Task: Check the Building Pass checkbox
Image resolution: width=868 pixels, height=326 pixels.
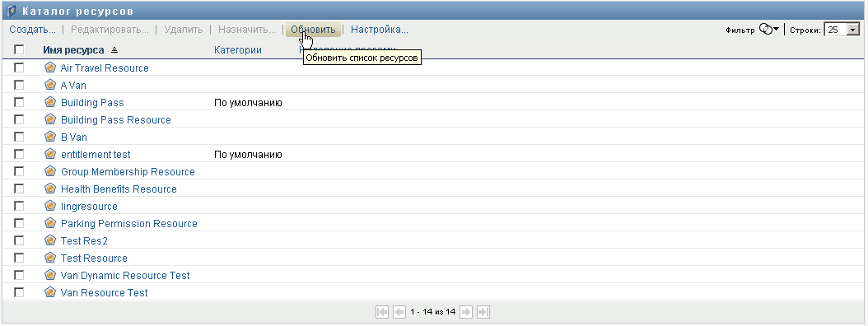Action: click(x=20, y=102)
